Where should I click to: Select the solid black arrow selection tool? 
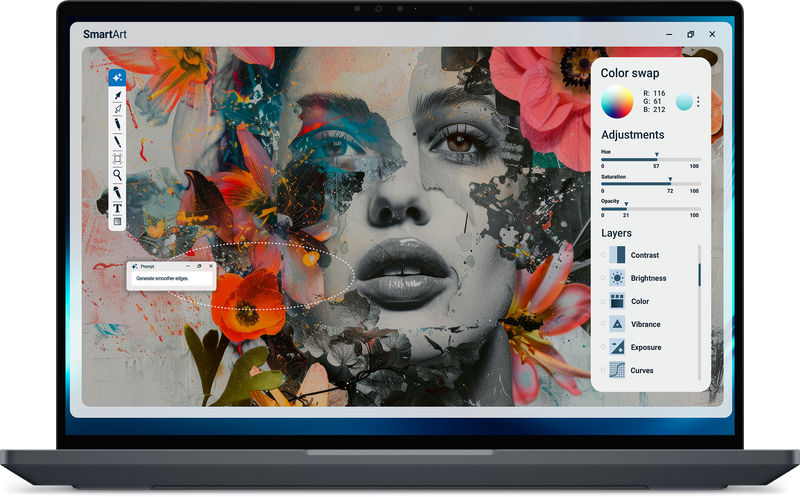118,95
